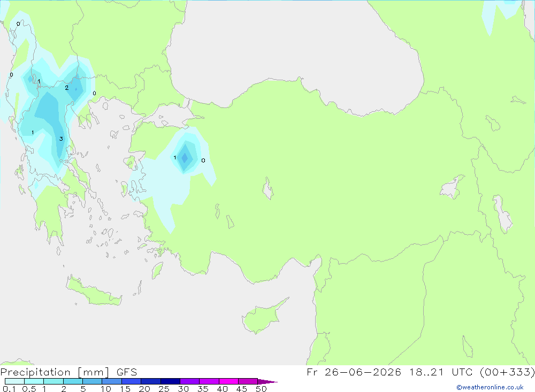This screenshot has width=535, height=392.
Task: Click the "10" legend scale label
Action: pos(106,389)
